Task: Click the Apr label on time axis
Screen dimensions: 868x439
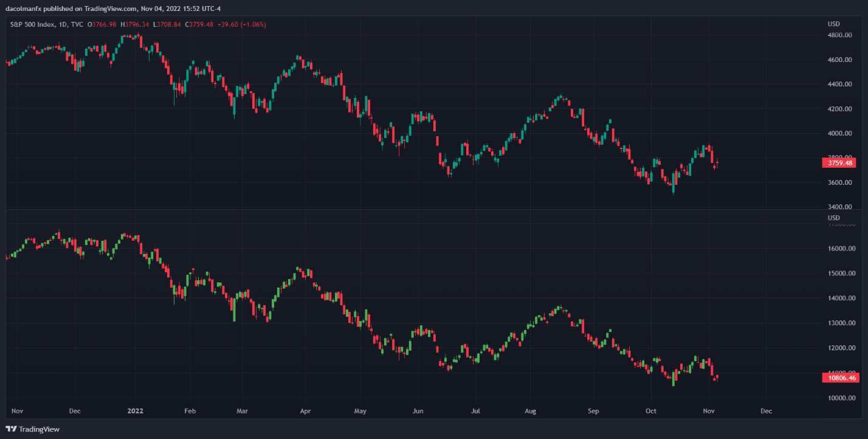Action: 305,411
